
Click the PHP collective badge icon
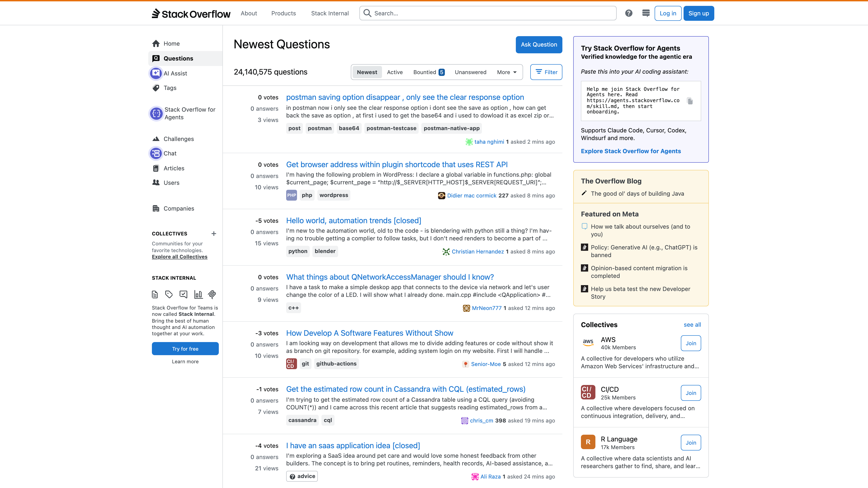[x=291, y=195]
